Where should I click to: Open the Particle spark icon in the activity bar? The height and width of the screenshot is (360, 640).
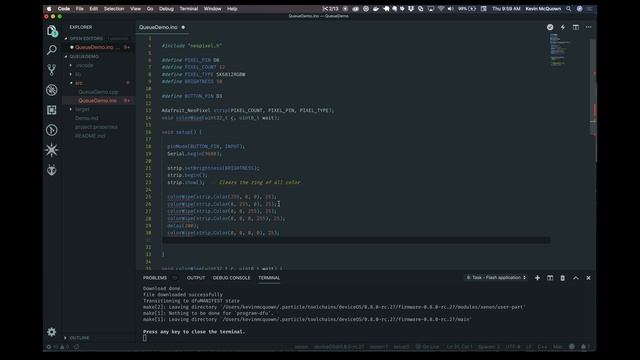pos(51,150)
